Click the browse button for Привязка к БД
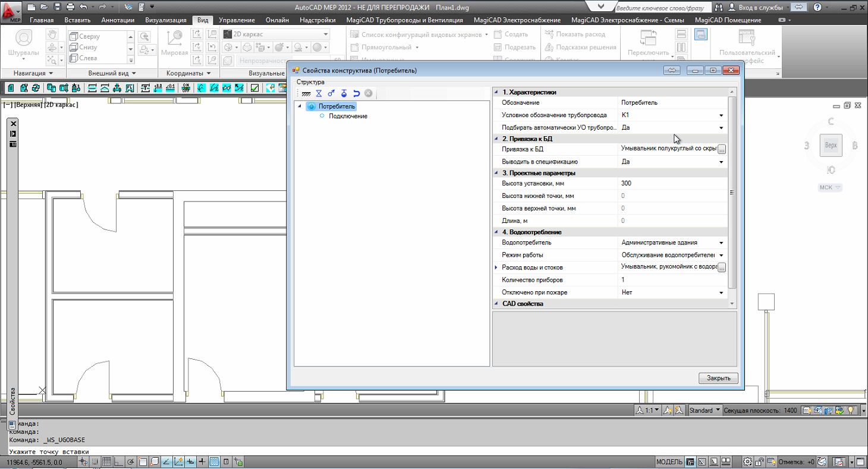Screen dimensions: 868x469 tap(722, 149)
